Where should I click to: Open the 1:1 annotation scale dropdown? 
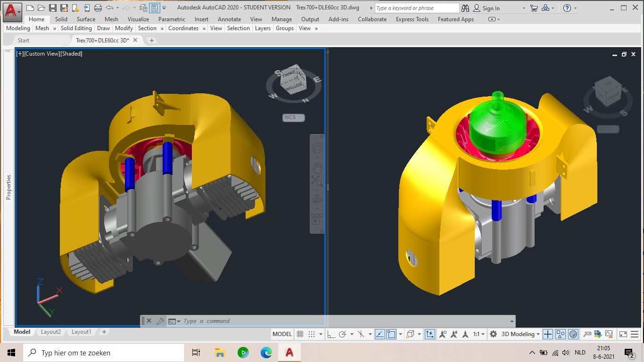pyautogui.click(x=479, y=334)
